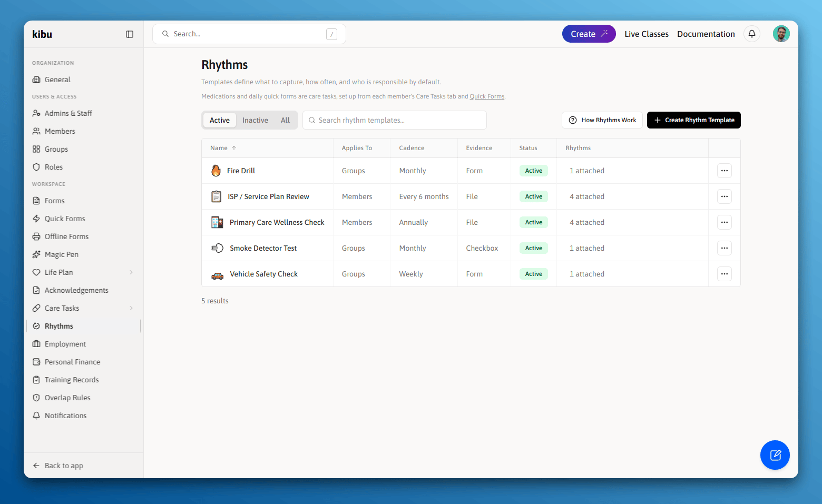Open Smoke Detector Test row actions menu
Screen dimensions: 822x504
click(x=725, y=248)
